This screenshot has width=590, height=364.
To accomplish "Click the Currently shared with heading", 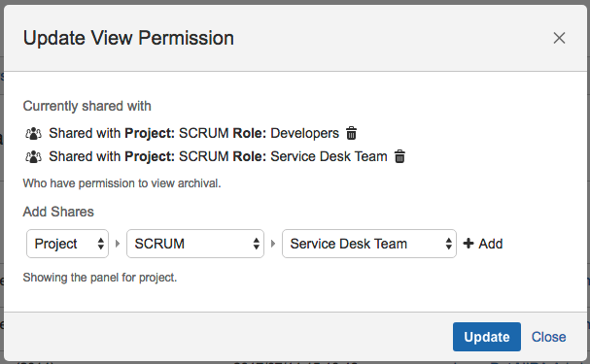I will coord(87,106).
